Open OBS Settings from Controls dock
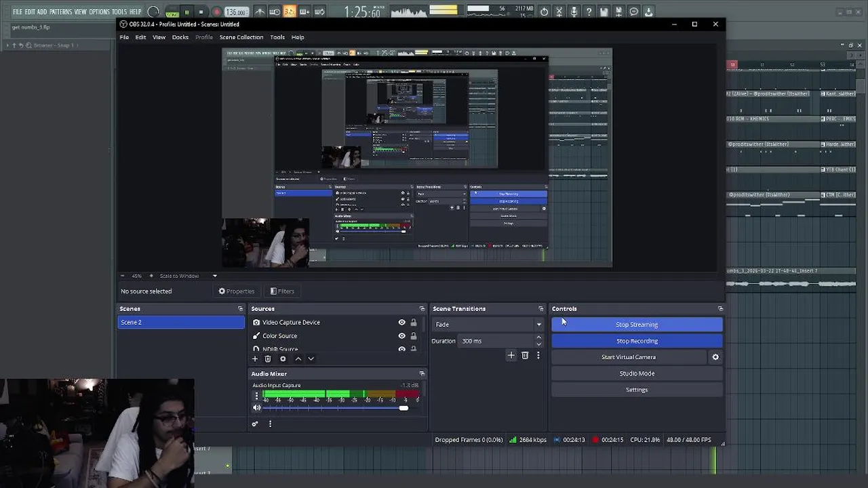The width and height of the screenshot is (868, 488). [637, 390]
